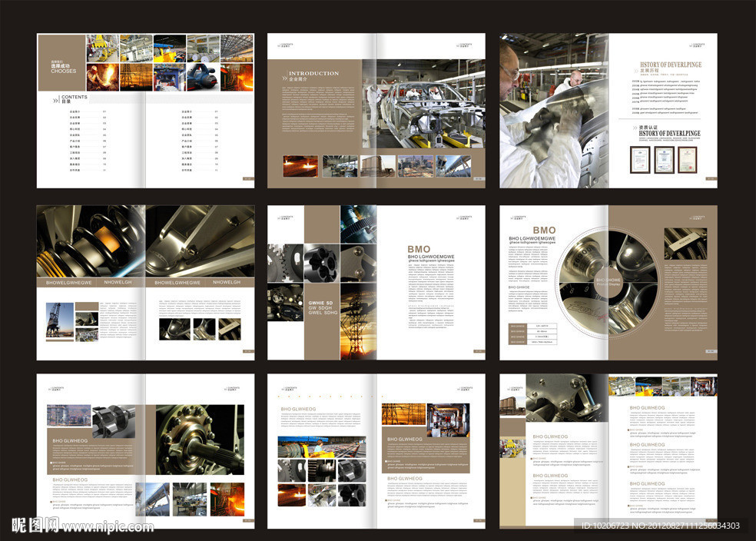The width and height of the screenshot is (756, 541).
Task: Click the "INTRODUCTION 企业简介" heading
Action: coord(313,76)
